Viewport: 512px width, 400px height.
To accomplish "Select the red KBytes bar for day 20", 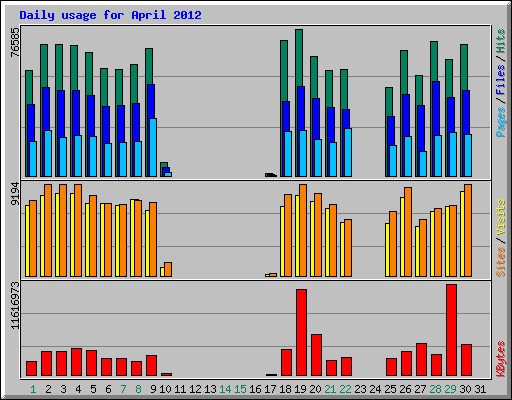I will [316, 355].
